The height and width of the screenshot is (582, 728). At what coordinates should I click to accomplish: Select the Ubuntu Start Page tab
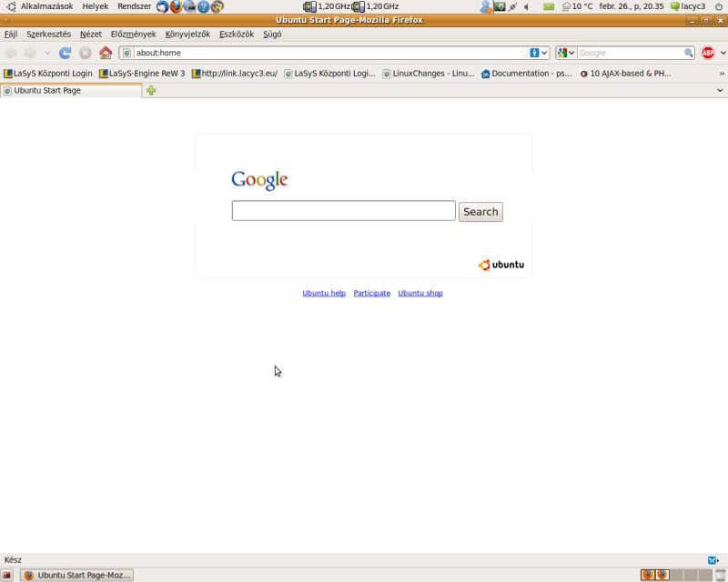pos(71,91)
